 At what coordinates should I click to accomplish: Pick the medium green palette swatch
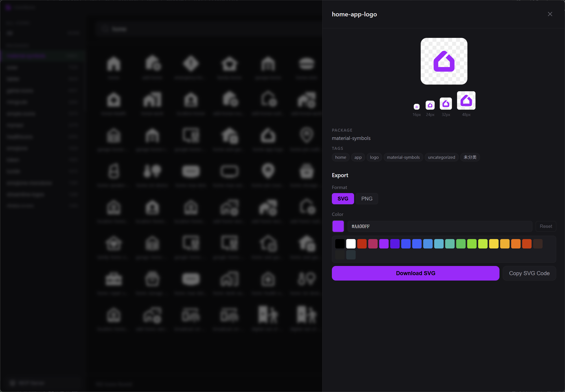pyautogui.click(x=461, y=244)
